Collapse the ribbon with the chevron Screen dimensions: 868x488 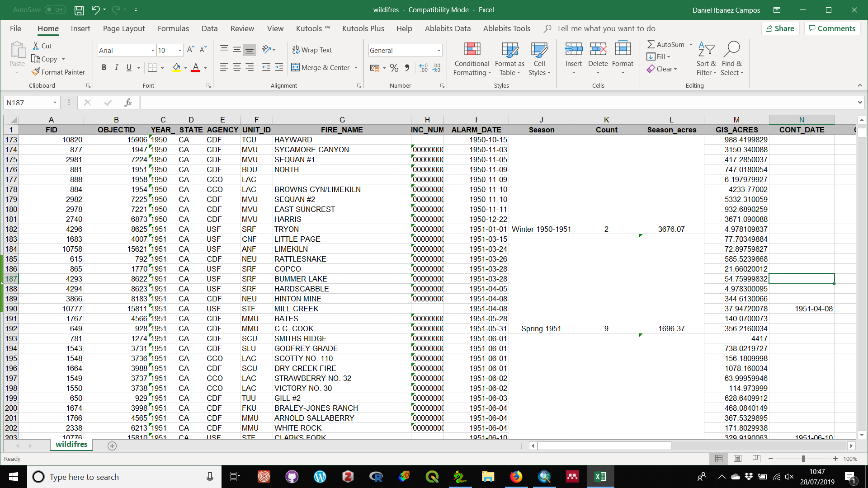pos(860,85)
